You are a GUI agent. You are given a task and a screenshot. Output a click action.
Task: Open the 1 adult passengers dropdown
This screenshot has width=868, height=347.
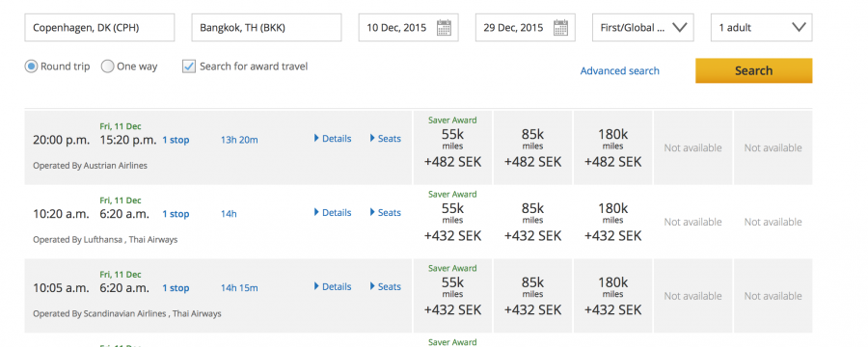pyautogui.click(x=761, y=28)
